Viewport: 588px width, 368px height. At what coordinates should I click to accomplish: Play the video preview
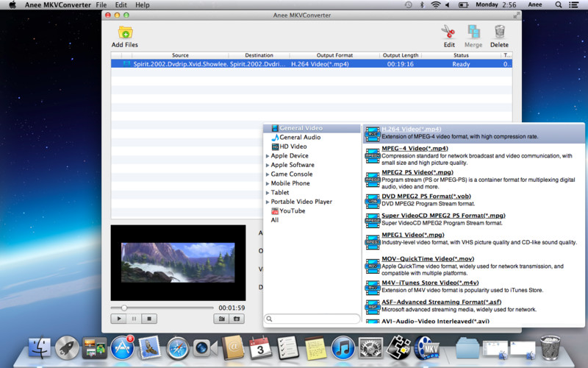tap(119, 319)
